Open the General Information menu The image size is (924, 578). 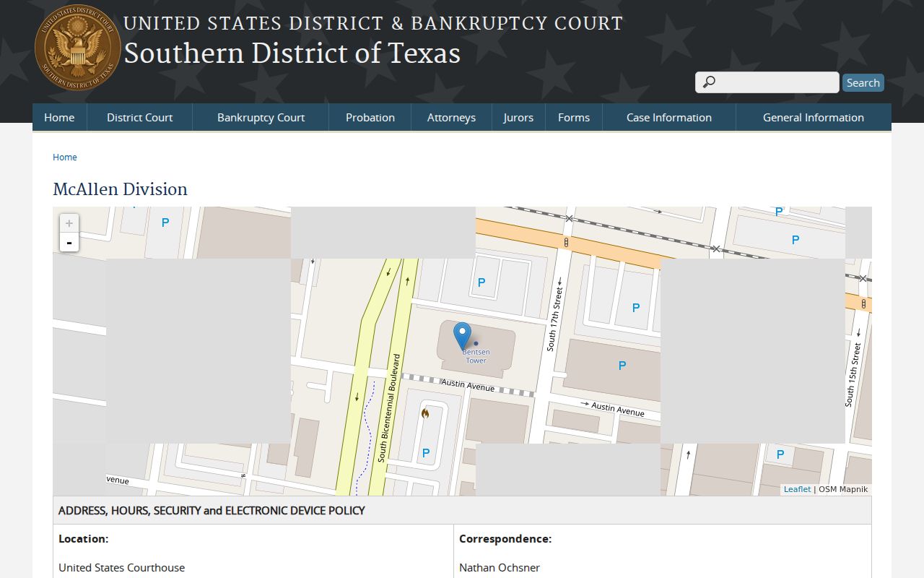pos(814,117)
